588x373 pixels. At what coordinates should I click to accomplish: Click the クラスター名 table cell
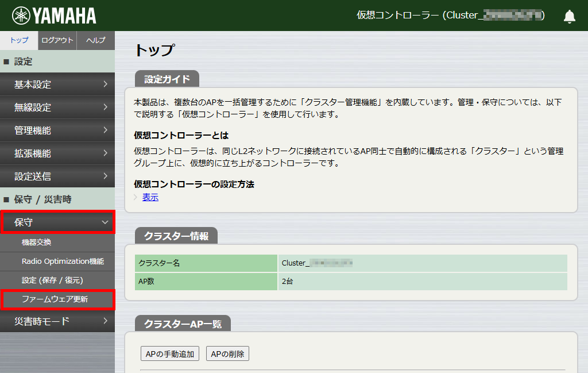[206, 263]
